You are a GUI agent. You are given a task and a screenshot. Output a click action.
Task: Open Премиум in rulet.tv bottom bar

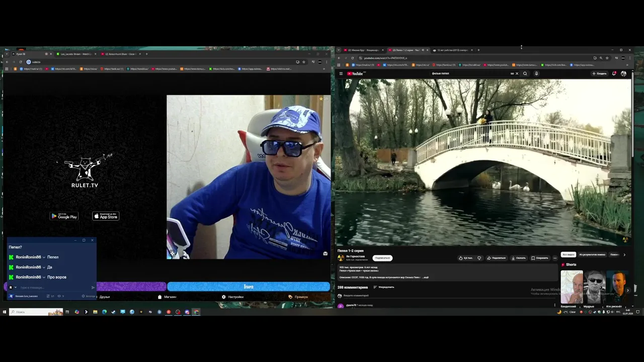tap(298, 297)
